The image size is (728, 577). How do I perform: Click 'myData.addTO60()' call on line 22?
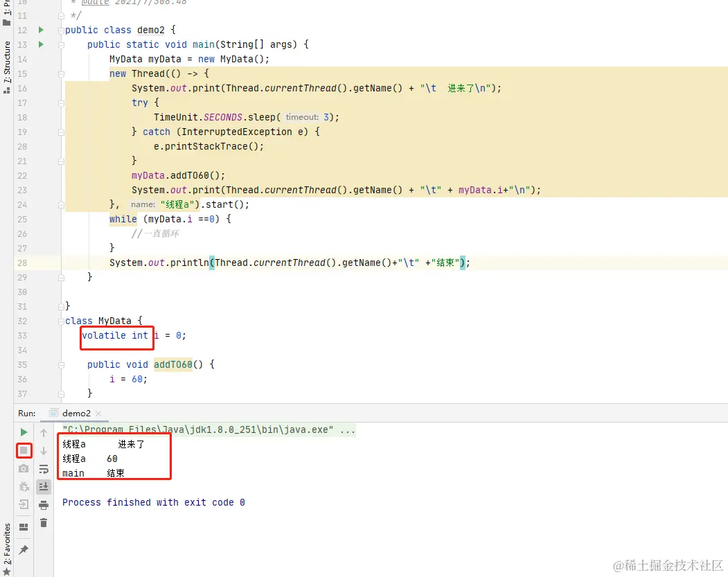click(175, 175)
